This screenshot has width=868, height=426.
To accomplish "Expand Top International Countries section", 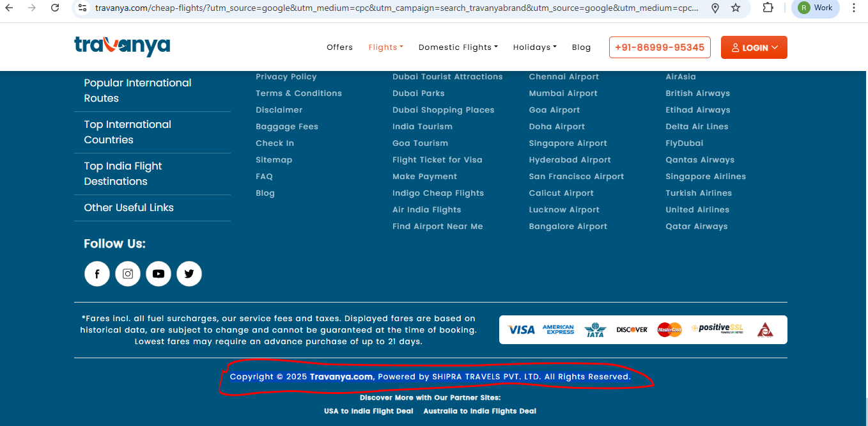I will click(x=152, y=132).
